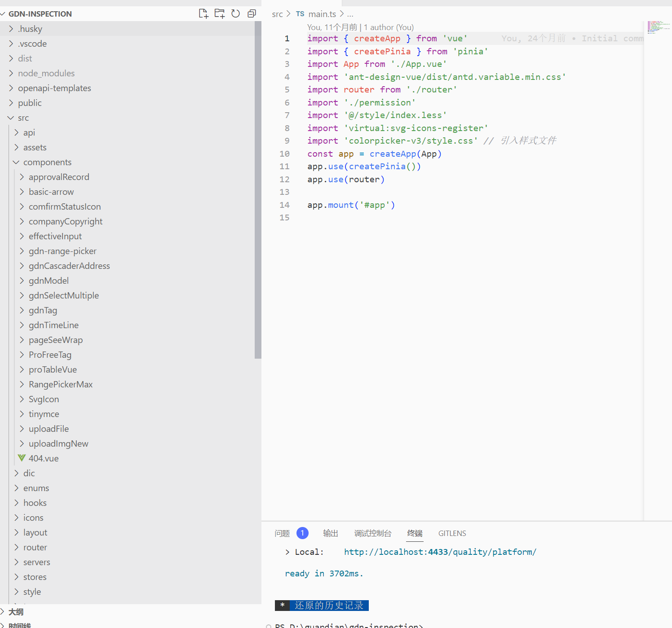The image size is (672, 628).
Task: Select the SvgIcon folder row
Action: click(x=127, y=399)
